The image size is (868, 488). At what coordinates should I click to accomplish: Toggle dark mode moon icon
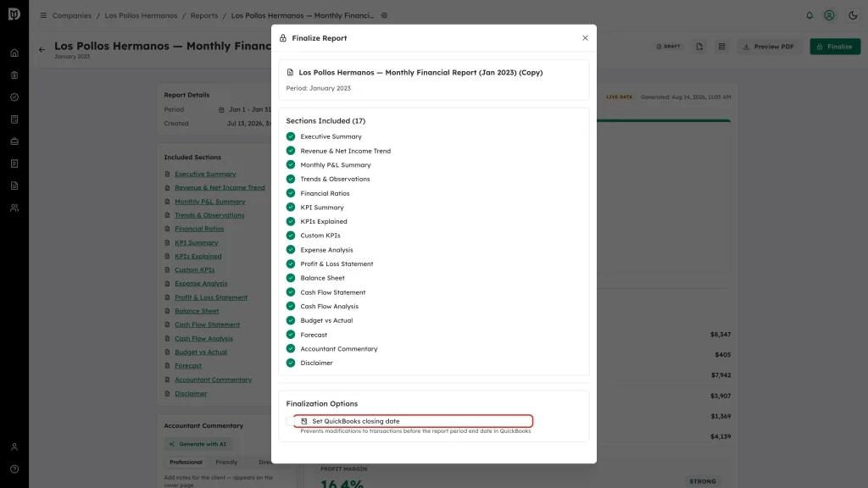[853, 15]
